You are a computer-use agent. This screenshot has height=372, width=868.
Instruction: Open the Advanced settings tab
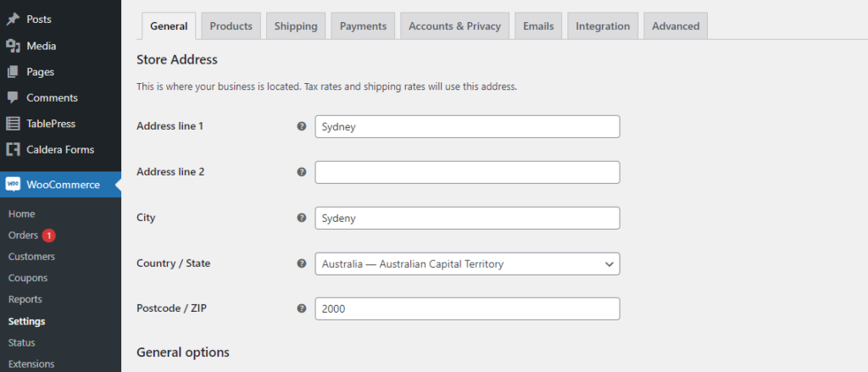tap(676, 26)
